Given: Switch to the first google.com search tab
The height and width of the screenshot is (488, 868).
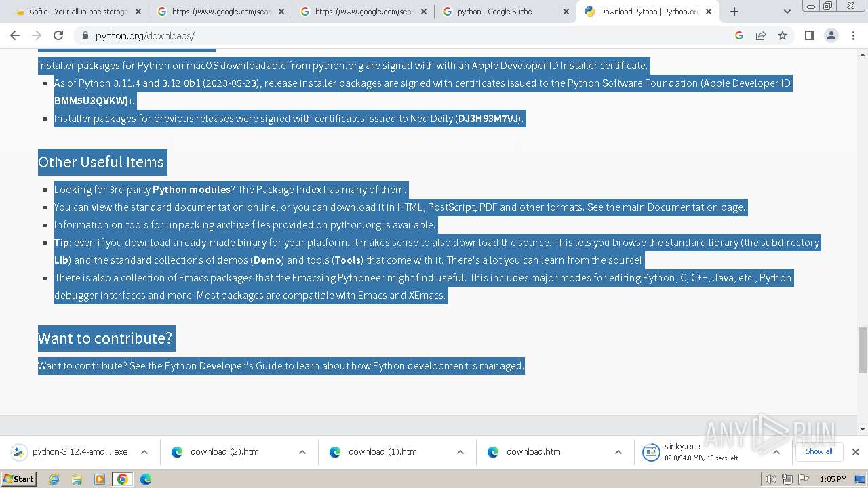Looking at the screenshot, I should (220, 12).
